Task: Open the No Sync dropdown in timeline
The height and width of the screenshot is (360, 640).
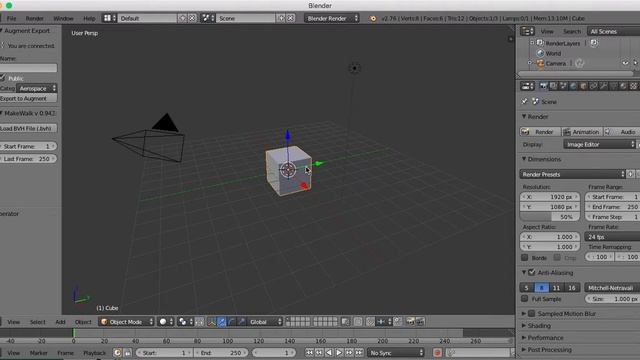Action: 396,353
